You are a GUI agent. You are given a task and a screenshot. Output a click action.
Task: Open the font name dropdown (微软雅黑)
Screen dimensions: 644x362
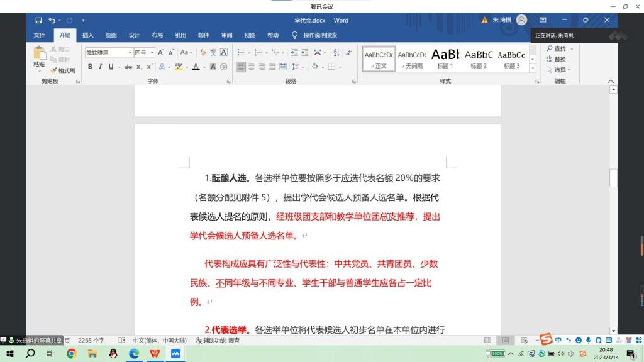[130, 53]
